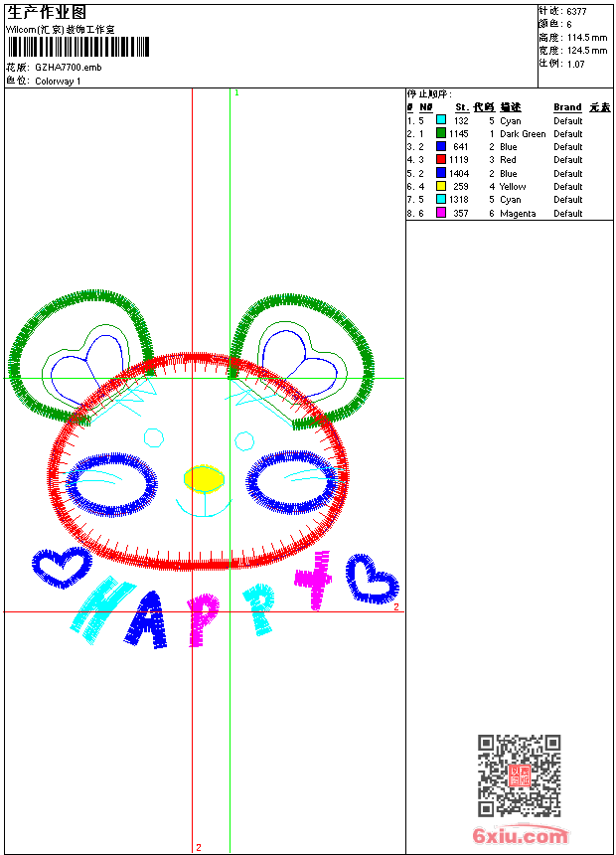Click the width value '124.5 mm'

pos(587,51)
